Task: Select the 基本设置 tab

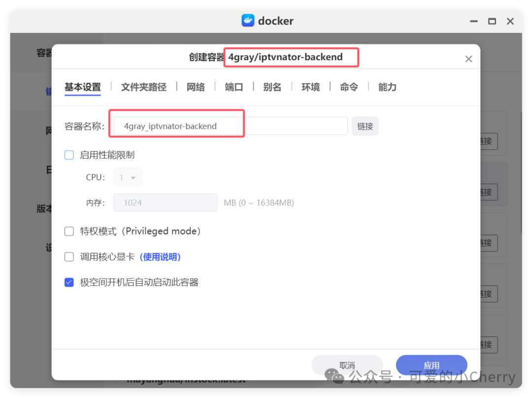Action: [83, 87]
